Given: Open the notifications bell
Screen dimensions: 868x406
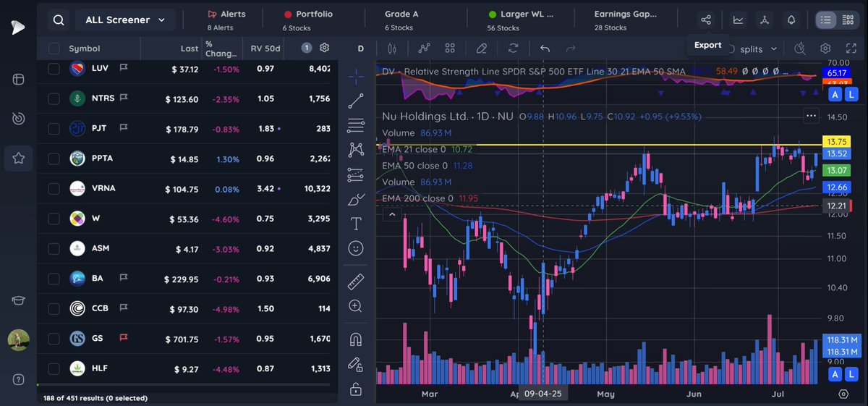Looking at the screenshot, I should coord(791,20).
